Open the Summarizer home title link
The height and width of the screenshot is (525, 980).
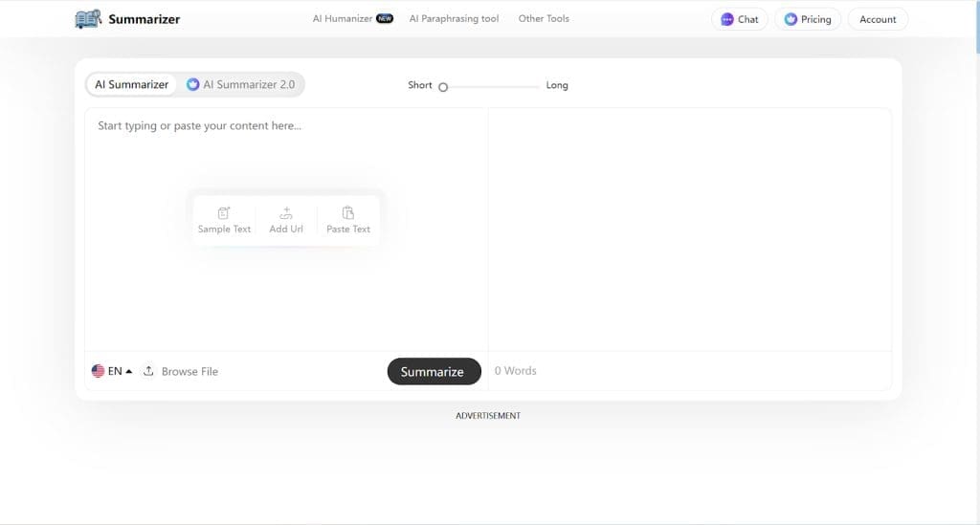(144, 19)
